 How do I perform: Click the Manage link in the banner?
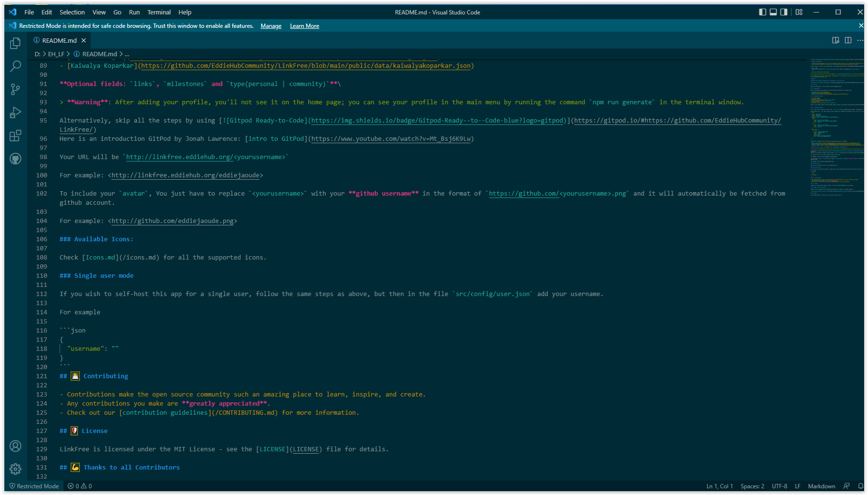pyautogui.click(x=271, y=25)
